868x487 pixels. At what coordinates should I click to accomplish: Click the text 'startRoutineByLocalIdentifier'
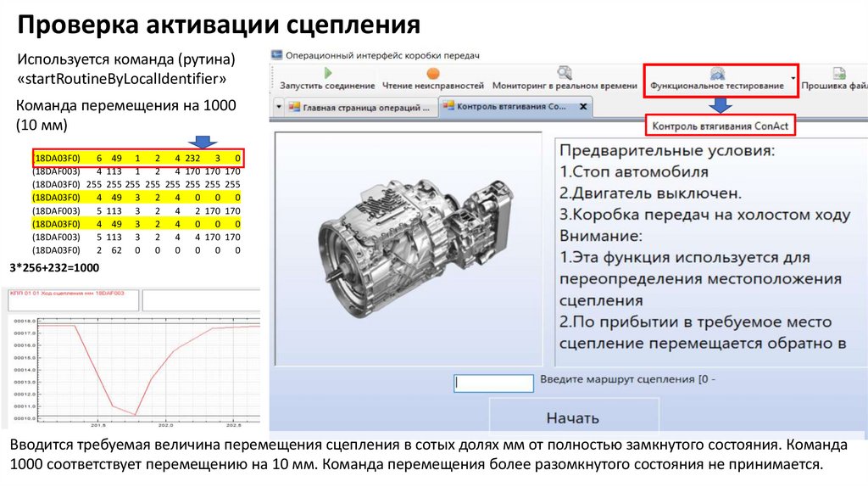pyautogui.click(x=122, y=79)
